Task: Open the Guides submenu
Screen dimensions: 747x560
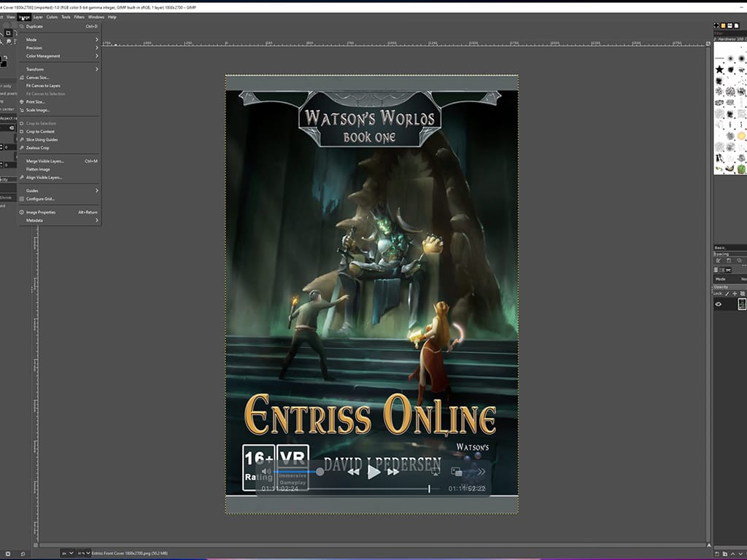Action: coord(32,190)
